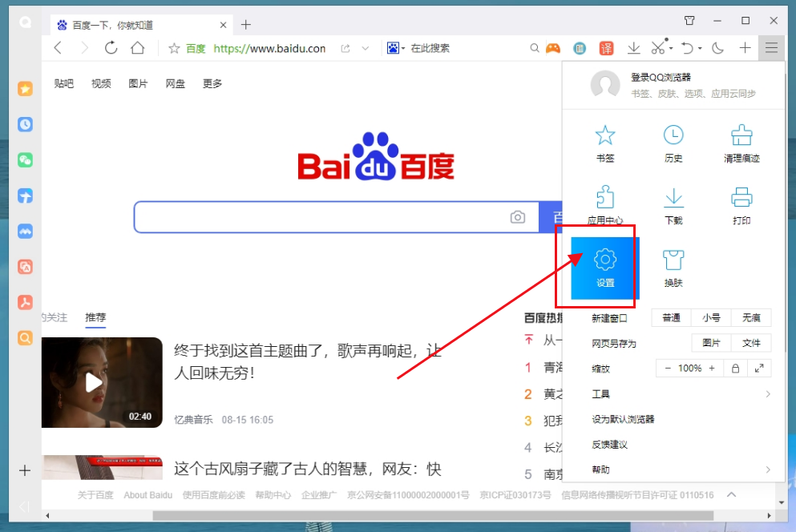Click the game controller toolbar icon
The width and height of the screenshot is (796, 532).
(x=553, y=48)
